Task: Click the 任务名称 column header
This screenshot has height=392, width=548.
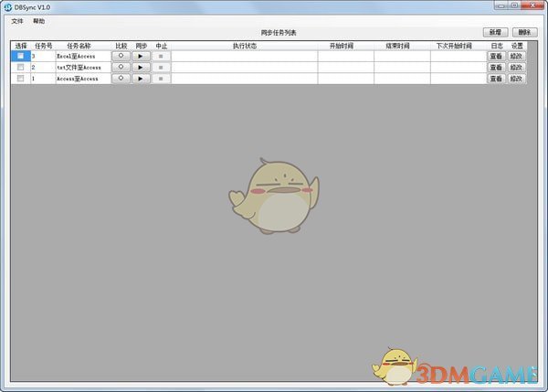Action: pos(79,45)
